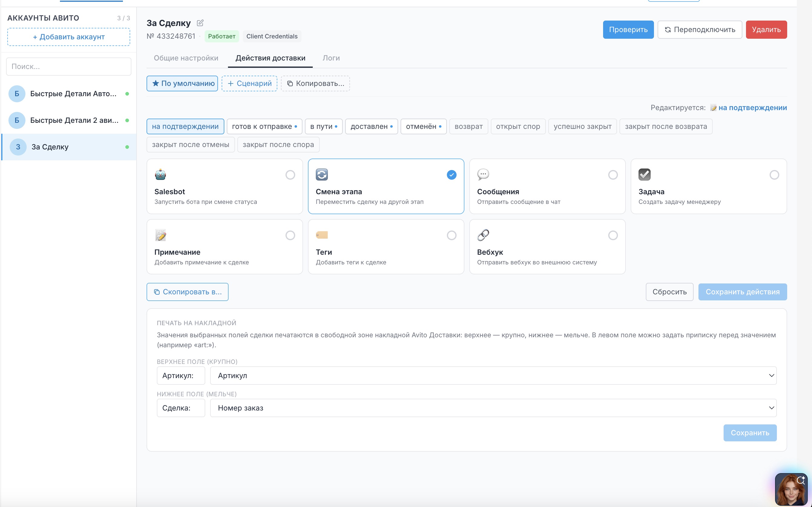Add a new scenario with + Сценарий
Screen dimensions: 812x507
tap(249, 83)
